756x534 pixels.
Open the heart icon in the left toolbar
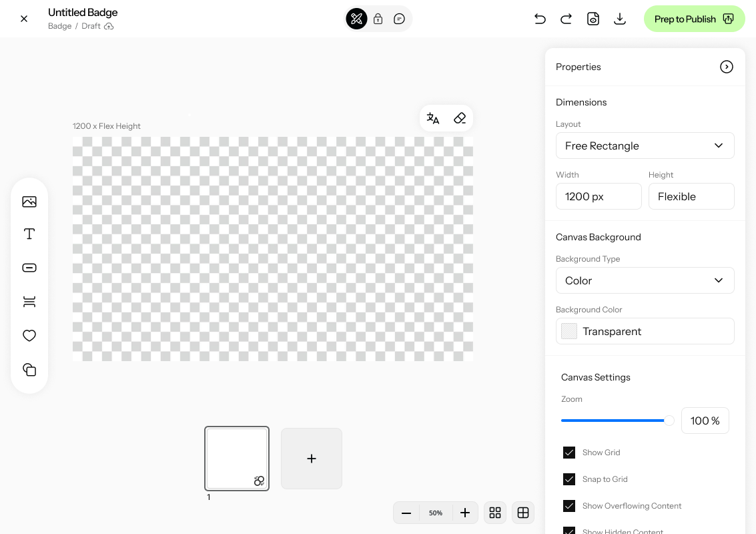coord(29,335)
